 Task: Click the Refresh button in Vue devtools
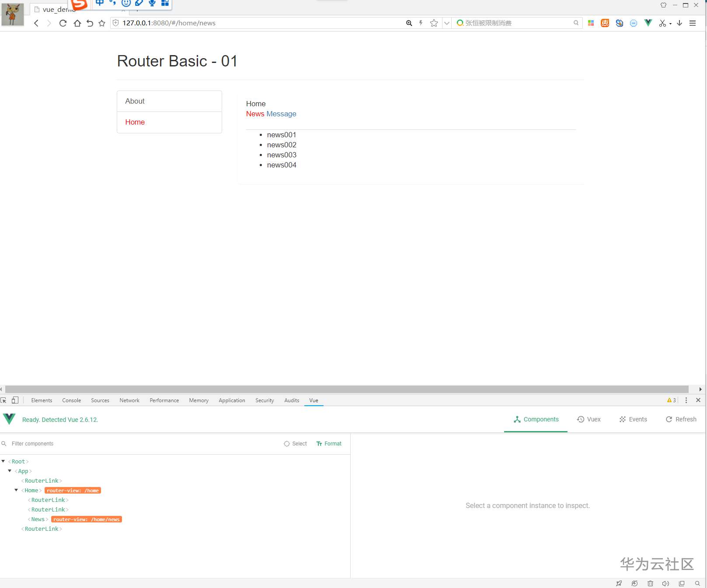[x=681, y=419]
